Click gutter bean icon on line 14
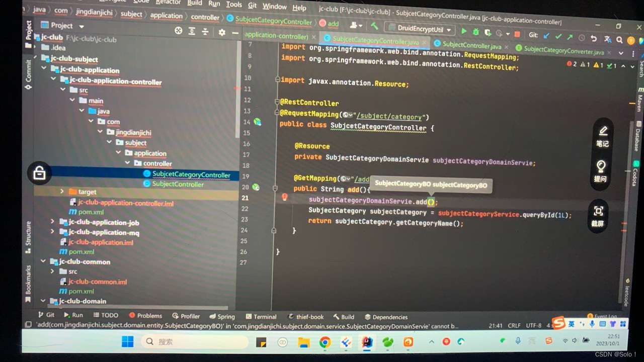Viewport: 644px width, 362px height. pos(258,122)
